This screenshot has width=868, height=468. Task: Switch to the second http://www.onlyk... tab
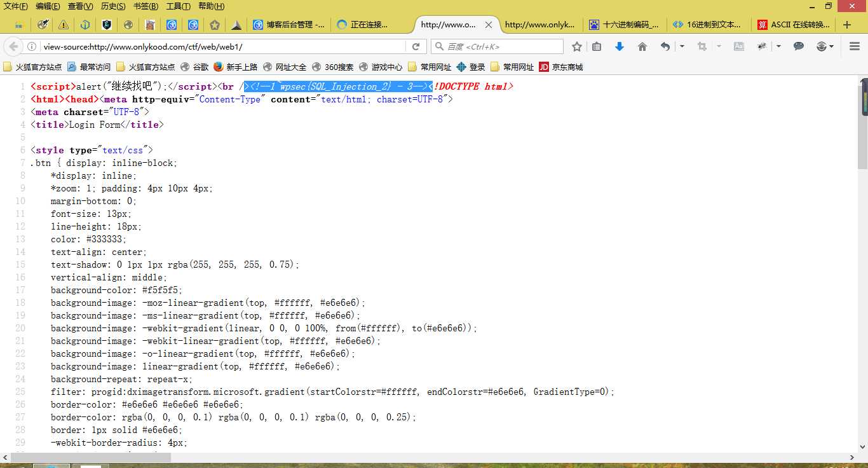[539, 25]
